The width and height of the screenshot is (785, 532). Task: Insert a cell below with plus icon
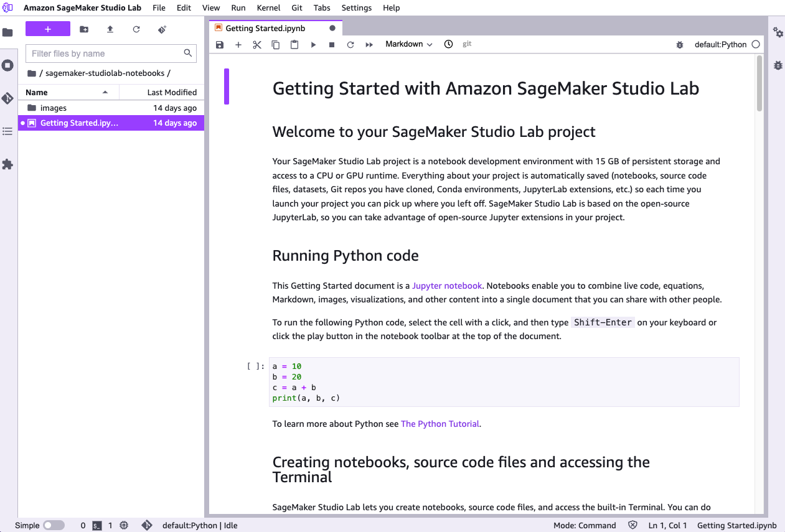pyautogui.click(x=238, y=45)
